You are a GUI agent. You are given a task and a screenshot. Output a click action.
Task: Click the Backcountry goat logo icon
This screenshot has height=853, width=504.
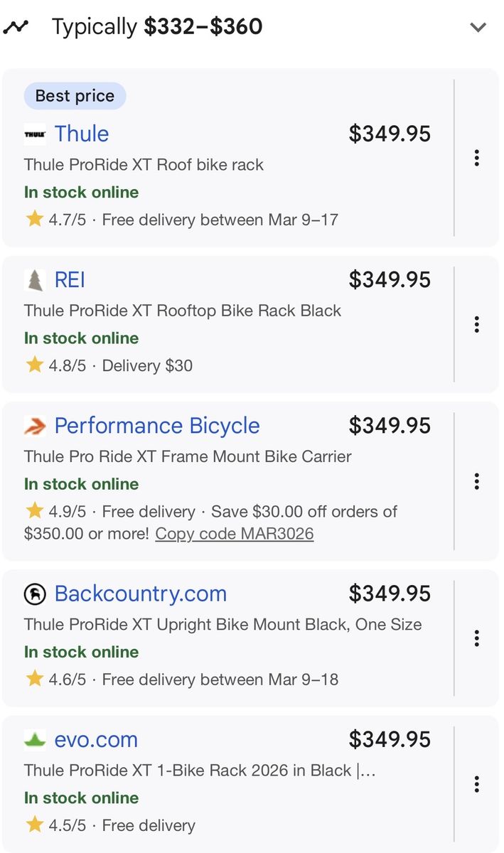pyautogui.click(x=35, y=594)
